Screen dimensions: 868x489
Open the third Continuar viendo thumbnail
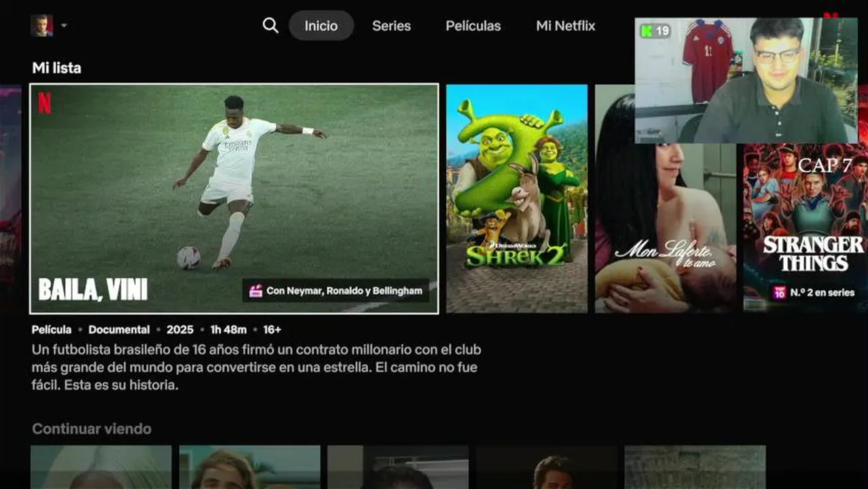point(398,467)
